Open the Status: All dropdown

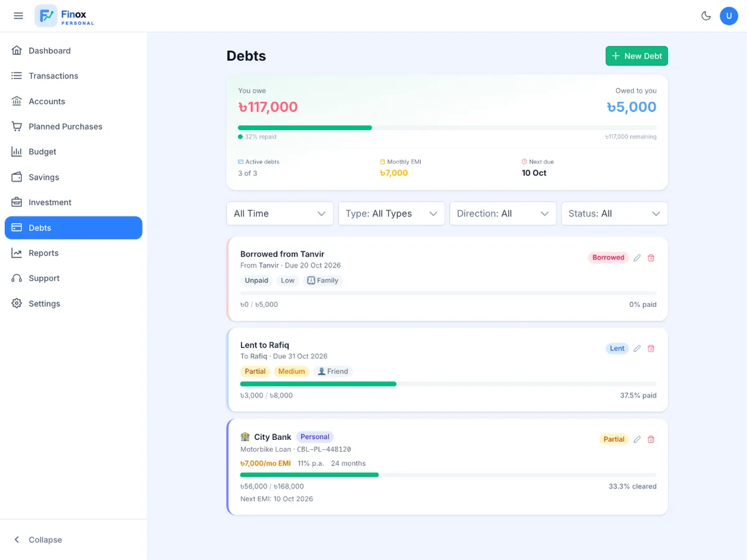point(614,213)
